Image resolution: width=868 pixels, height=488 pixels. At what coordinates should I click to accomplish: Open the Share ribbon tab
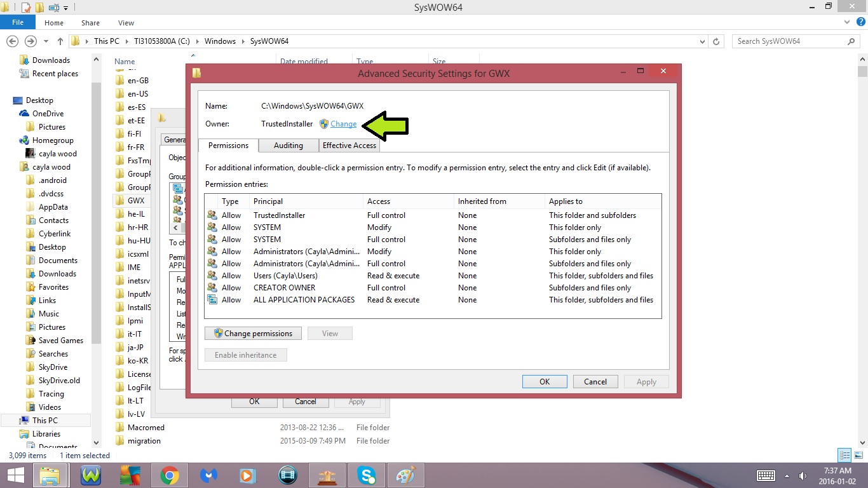point(90,23)
